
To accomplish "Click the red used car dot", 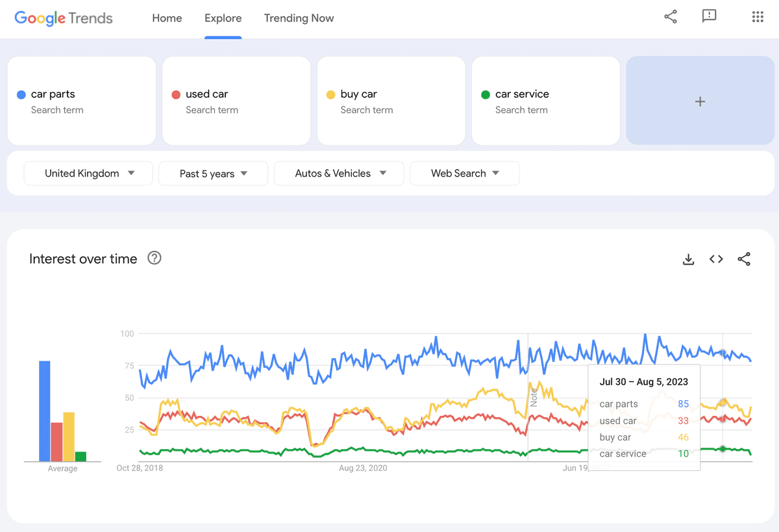I will [175, 95].
